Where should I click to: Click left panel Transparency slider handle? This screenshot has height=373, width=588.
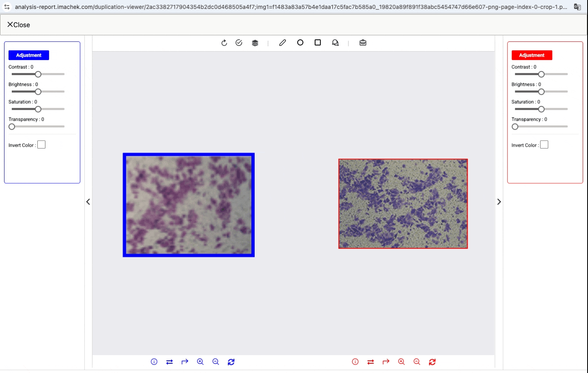point(12,127)
